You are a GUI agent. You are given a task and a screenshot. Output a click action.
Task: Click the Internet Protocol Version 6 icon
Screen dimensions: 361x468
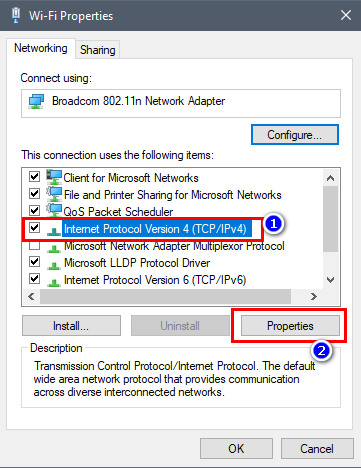click(x=54, y=282)
